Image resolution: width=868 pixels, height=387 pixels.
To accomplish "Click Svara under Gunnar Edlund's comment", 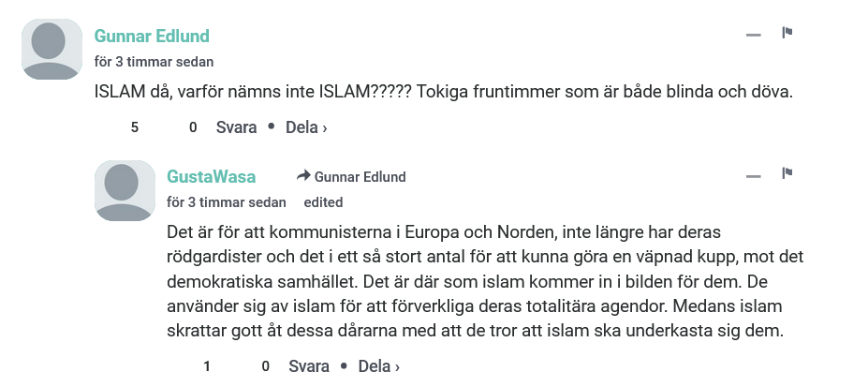I will click(x=236, y=127).
